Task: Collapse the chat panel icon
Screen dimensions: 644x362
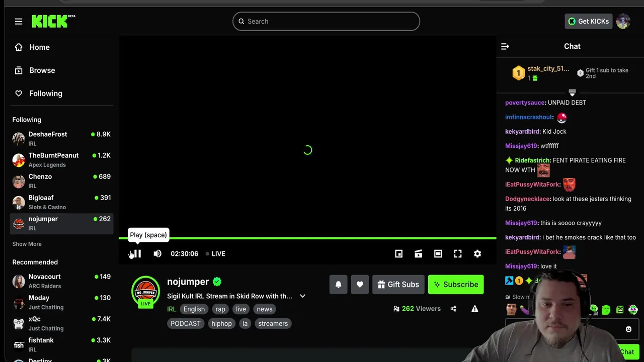Action: (505, 46)
